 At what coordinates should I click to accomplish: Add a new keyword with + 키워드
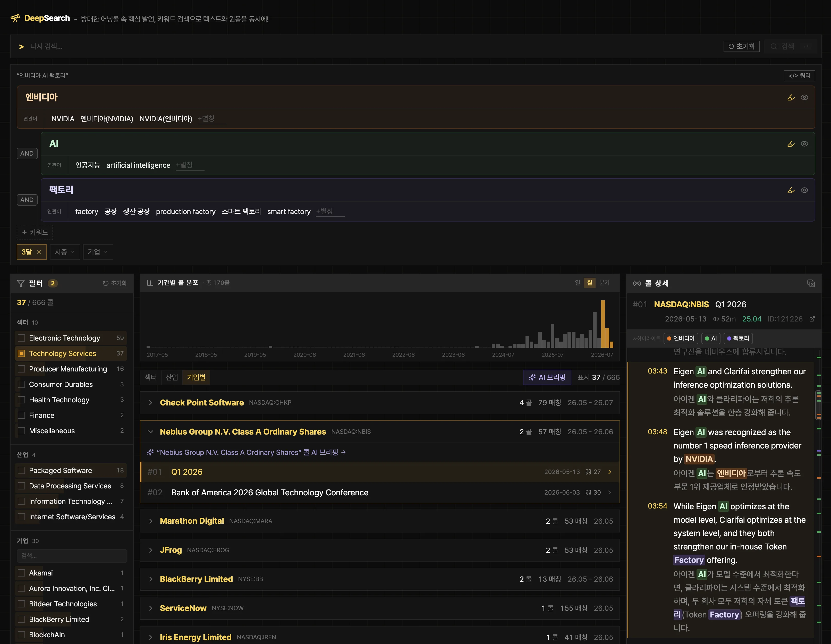[x=35, y=232]
